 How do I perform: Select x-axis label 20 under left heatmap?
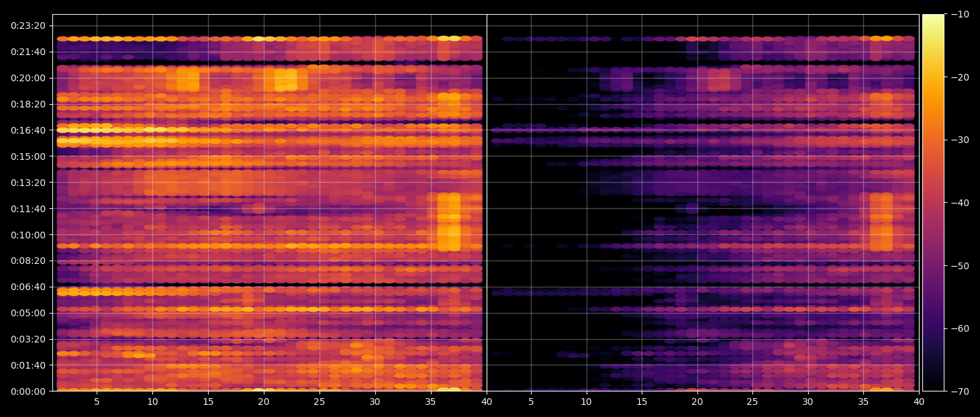(x=263, y=402)
